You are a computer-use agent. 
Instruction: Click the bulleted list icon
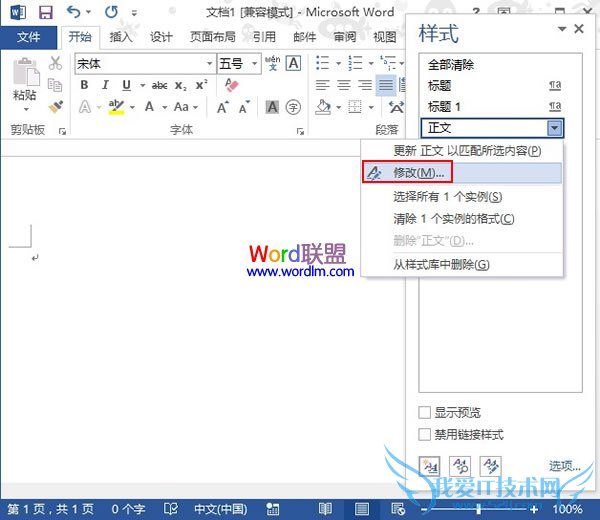(323, 63)
